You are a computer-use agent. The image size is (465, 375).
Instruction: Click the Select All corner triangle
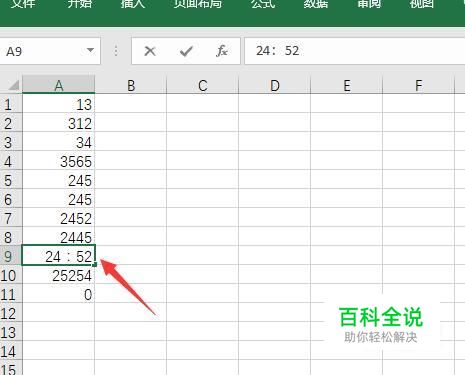13,85
